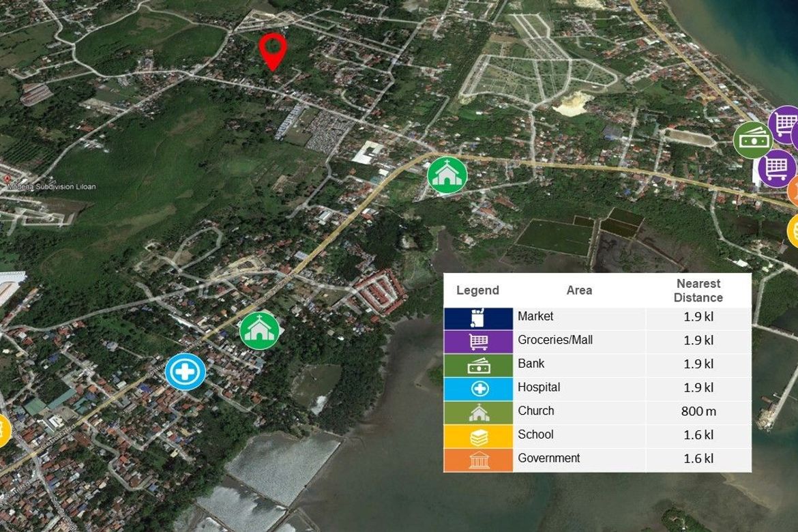
Task: Click the green bank money marker on map
Action: [x=753, y=140]
